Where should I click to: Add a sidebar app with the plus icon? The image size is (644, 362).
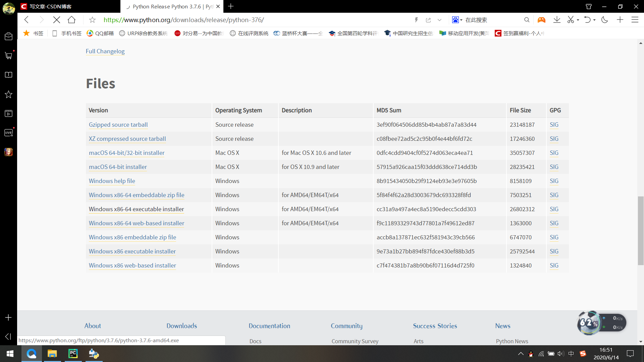point(8,317)
